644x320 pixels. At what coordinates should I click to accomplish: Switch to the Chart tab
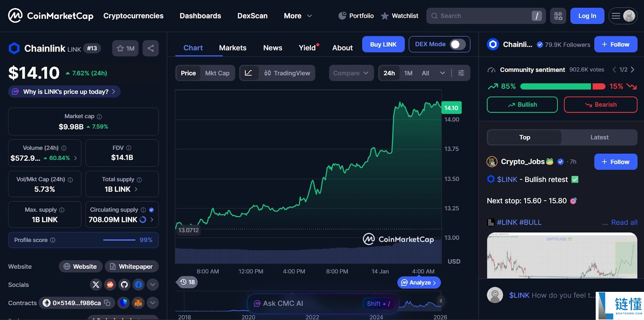pos(193,48)
